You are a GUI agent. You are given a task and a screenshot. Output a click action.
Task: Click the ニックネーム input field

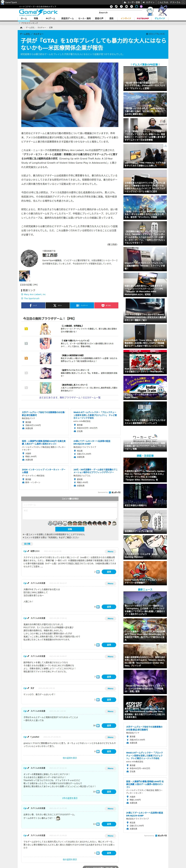click(x=70, y=505)
